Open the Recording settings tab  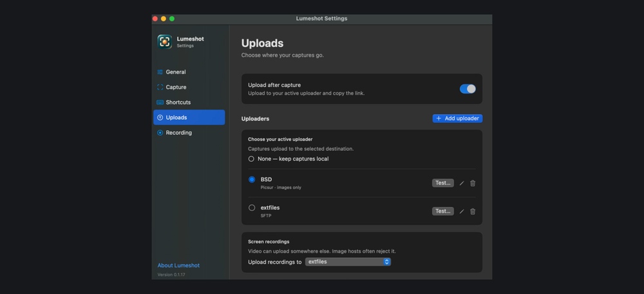coord(189,133)
